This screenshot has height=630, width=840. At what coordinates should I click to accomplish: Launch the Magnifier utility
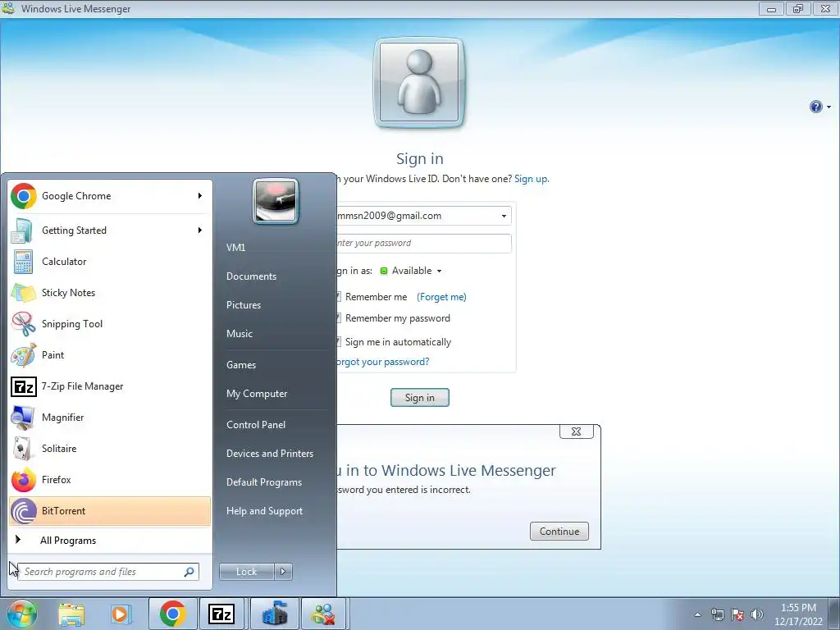pyautogui.click(x=110, y=418)
